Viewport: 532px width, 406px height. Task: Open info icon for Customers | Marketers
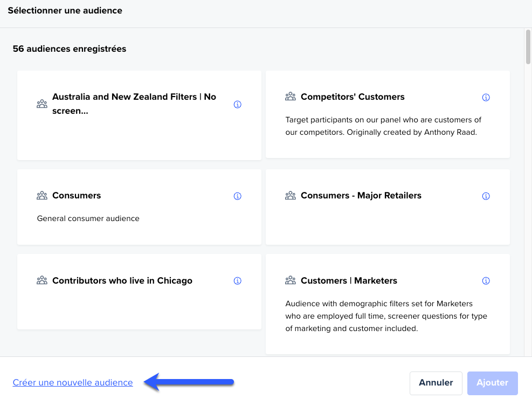(486, 281)
